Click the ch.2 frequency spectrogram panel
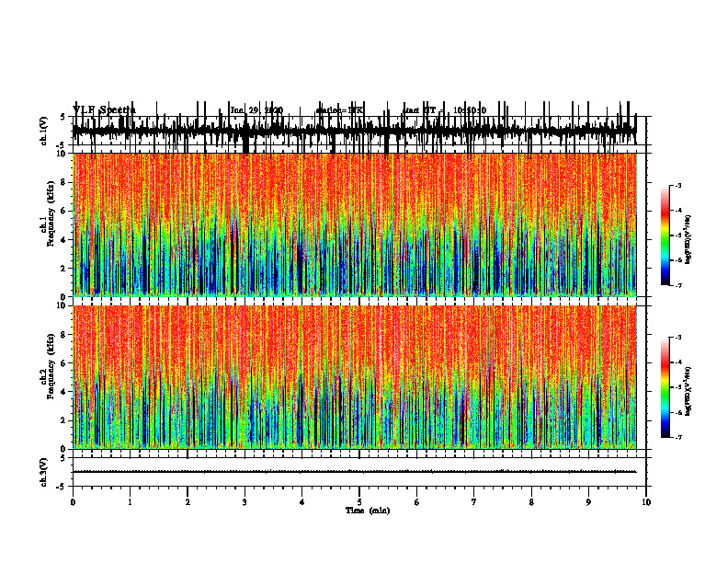 354,377
